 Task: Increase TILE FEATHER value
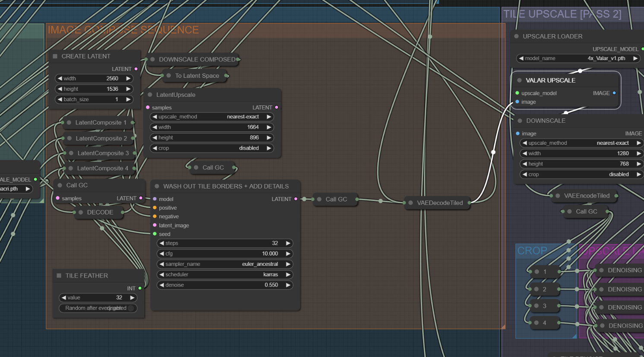pyautogui.click(x=132, y=298)
